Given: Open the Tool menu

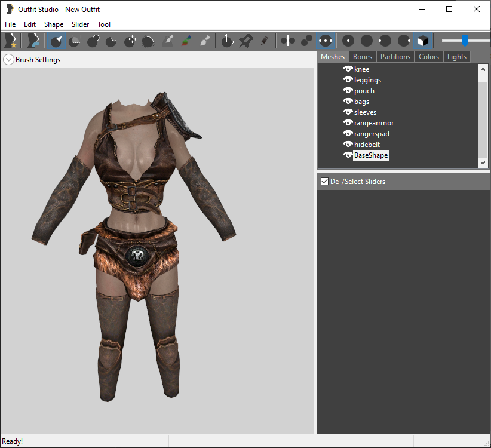Looking at the screenshot, I should click(104, 24).
